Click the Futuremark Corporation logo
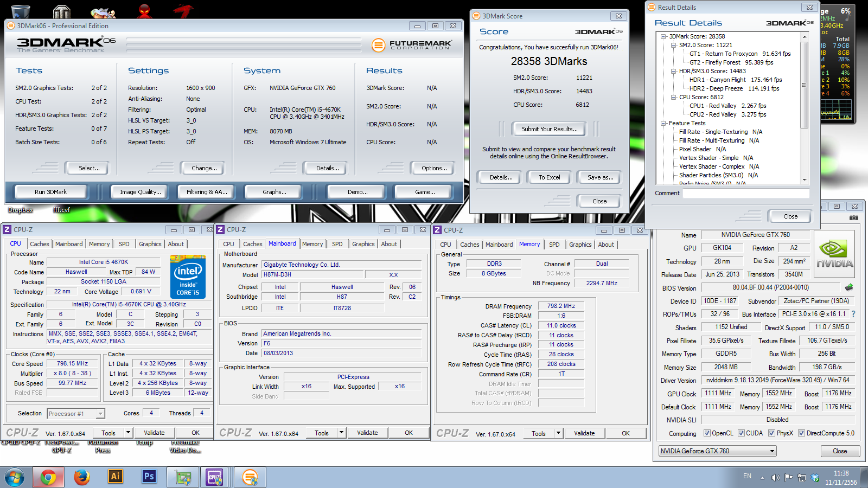The width and height of the screenshot is (868, 488). tap(412, 45)
